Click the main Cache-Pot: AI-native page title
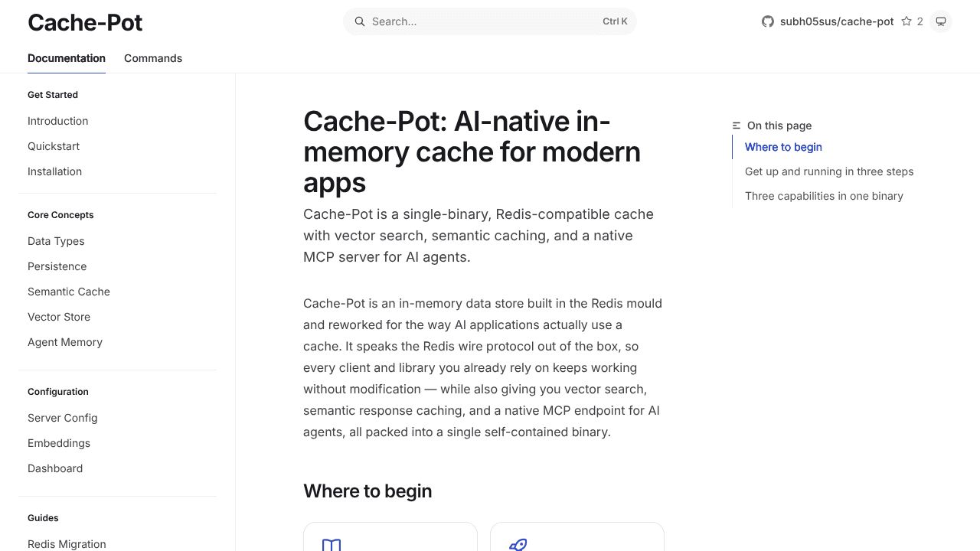 pos(472,152)
